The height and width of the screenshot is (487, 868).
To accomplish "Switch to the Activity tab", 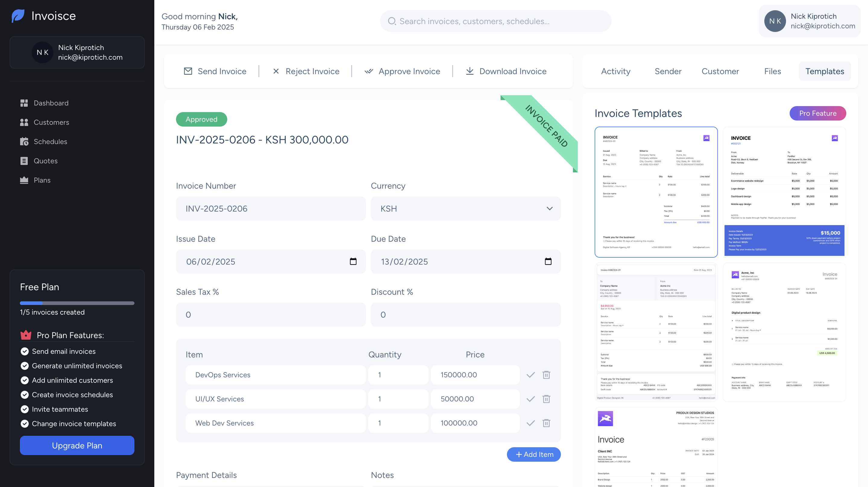I will point(615,71).
